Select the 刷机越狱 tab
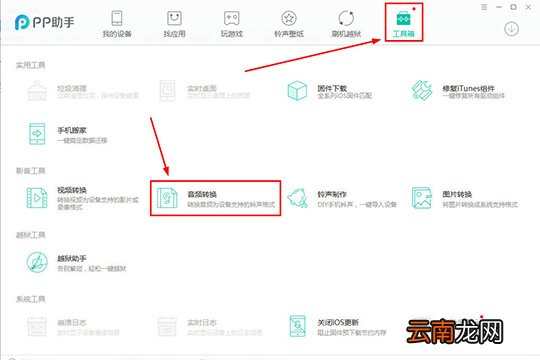This screenshot has height=360, width=540. [346, 23]
